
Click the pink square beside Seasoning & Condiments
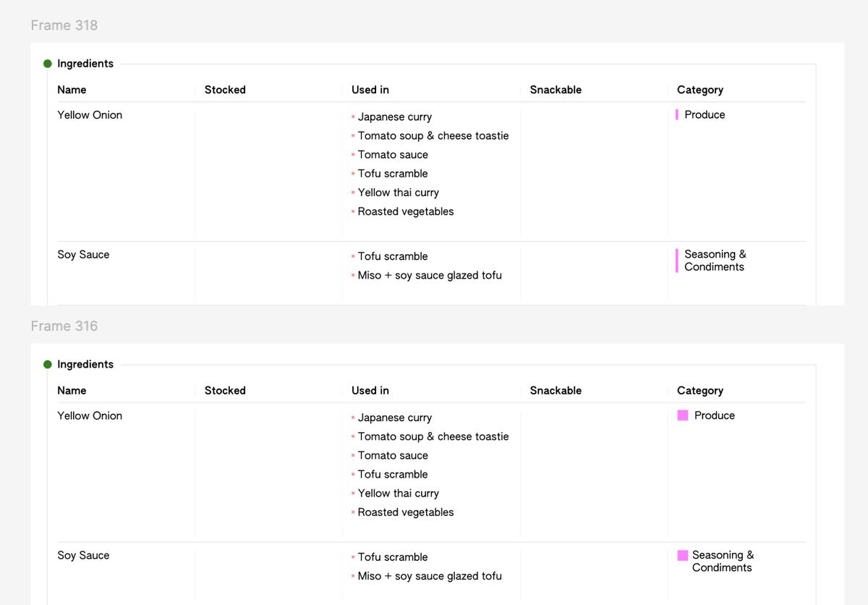point(683,556)
